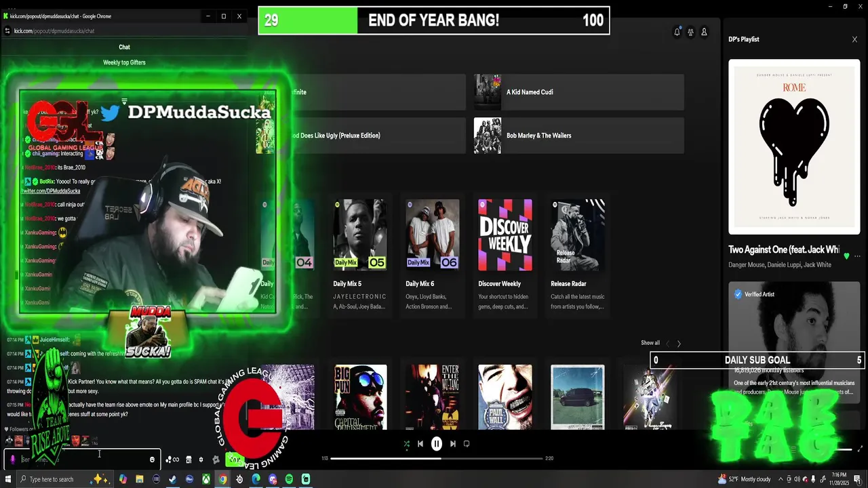Skip to the previous track
The image size is (868, 488).
tap(420, 444)
